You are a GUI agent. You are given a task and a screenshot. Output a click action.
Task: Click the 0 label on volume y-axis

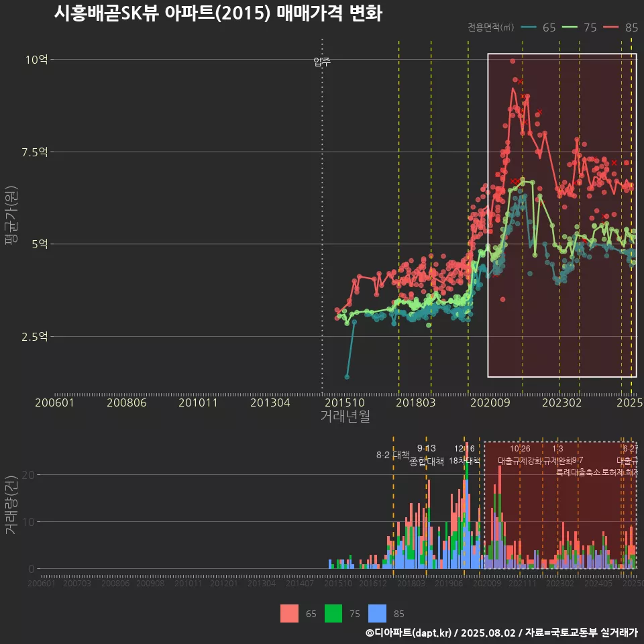(32, 569)
